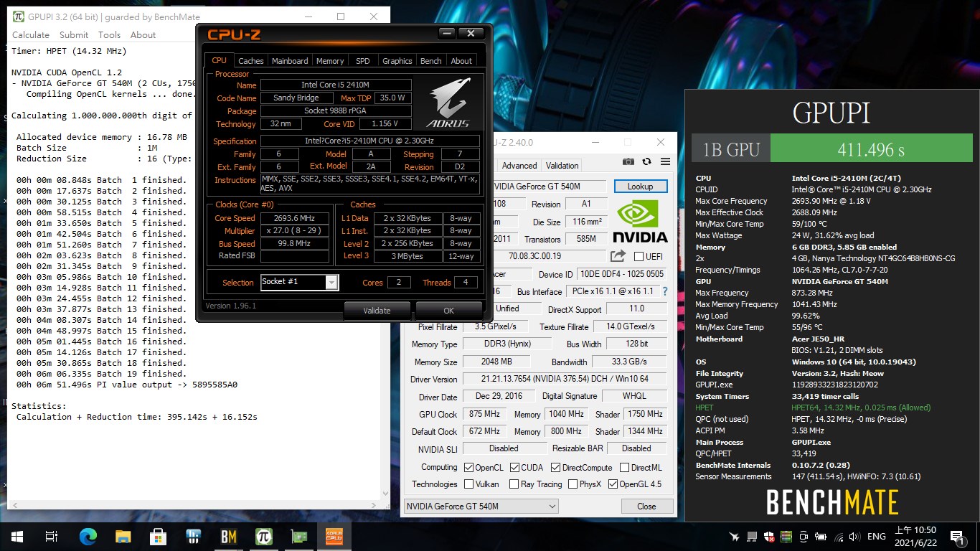980x551 pixels.
Task: Toggle the DirectML checkbox
Action: pos(624,467)
